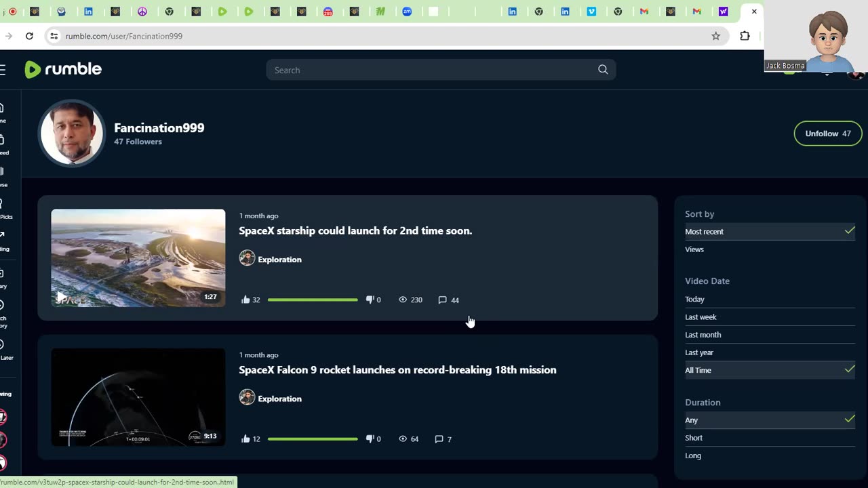Image resolution: width=868 pixels, height=488 pixels.
Task: Open Fancination999 profile picture
Action: [x=72, y=133]
